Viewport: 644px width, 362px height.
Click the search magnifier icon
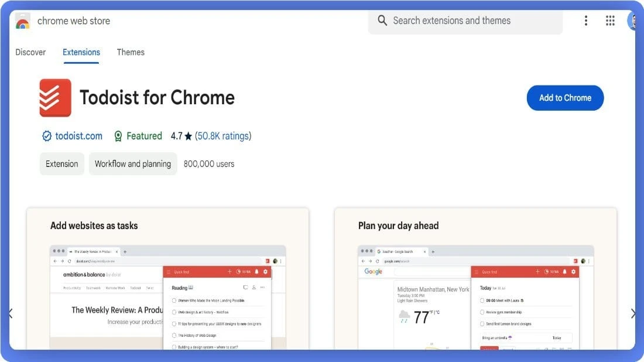pos(382,21)
